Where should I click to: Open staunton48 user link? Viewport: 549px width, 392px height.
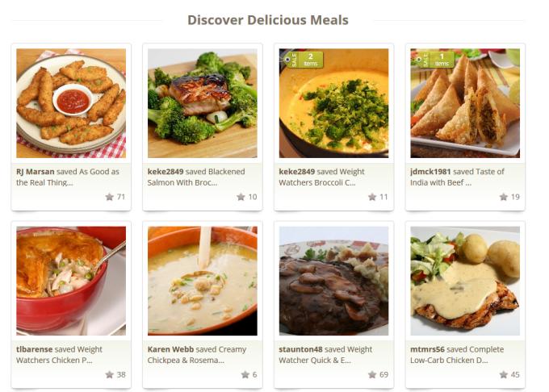click(x=300, y=349)
